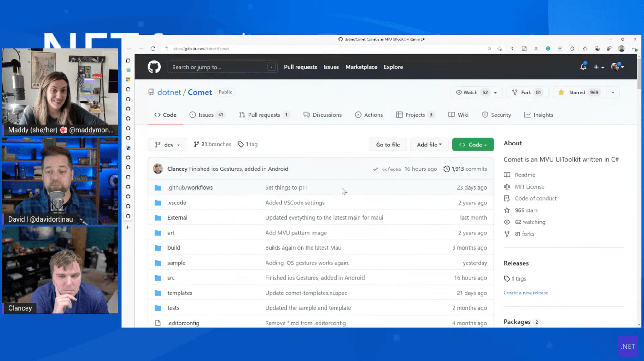Click Marketplace in the header
This screenshot has width=644, height=361.
(x=361, y=67)
